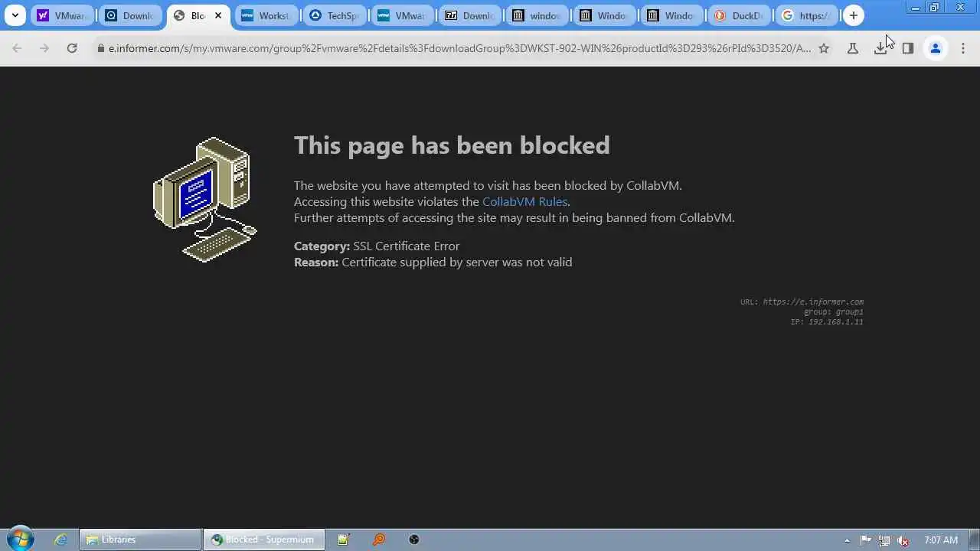The width and height of the screenshot is (980, 551).
Task: Go forward to the next page
Action: [44, 48]
